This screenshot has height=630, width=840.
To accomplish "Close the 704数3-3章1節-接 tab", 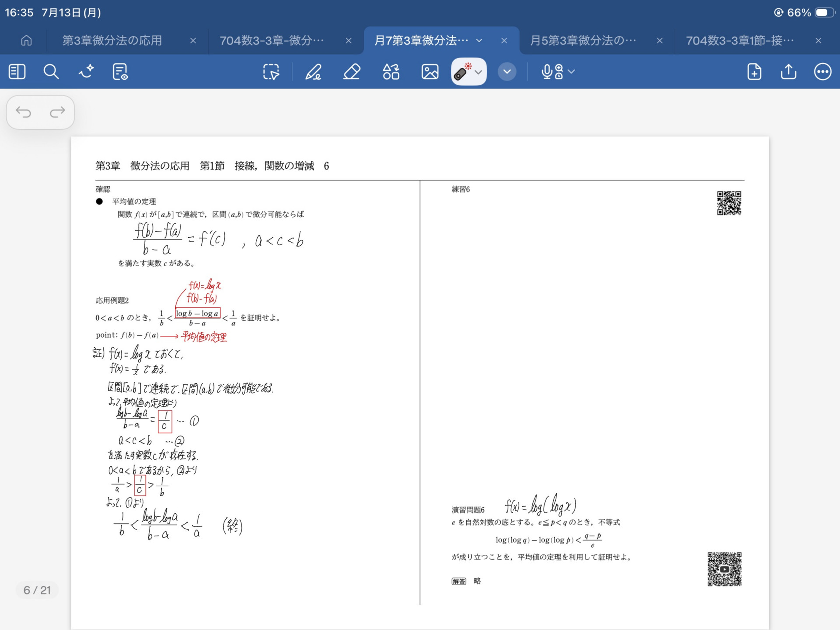I will coord(819,41).
